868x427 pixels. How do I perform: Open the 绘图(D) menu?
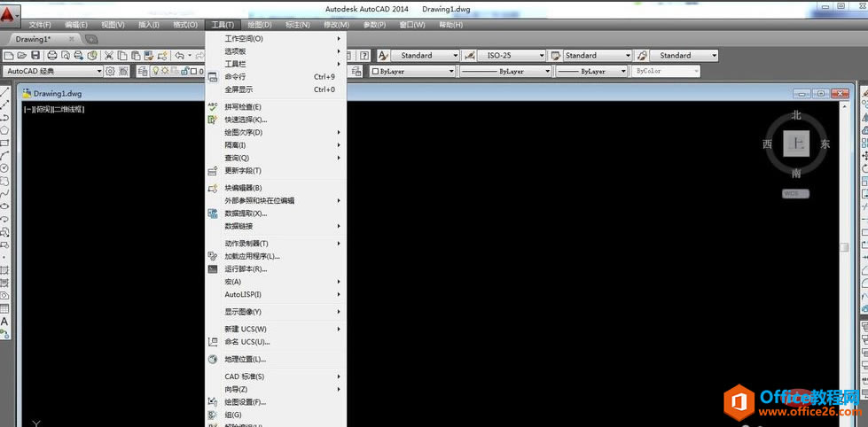click(x=259, y=25)
